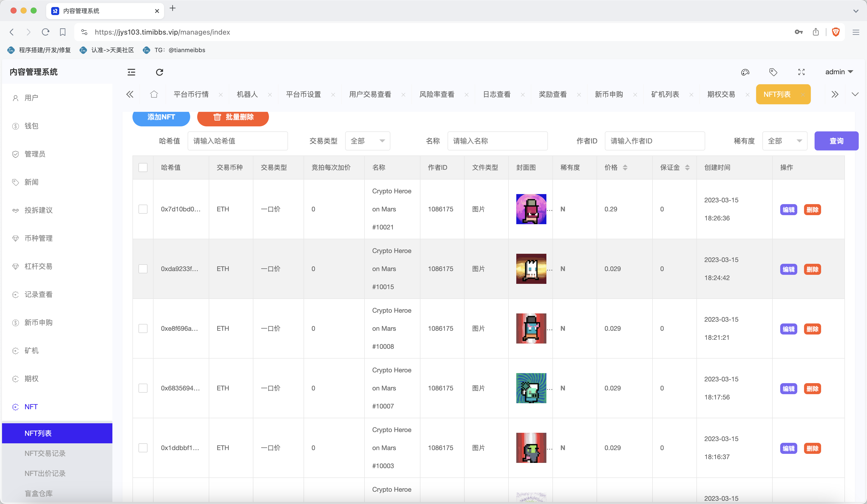Check the row 0x1ddbbf1 checkbox
Screen dimensions: 867x504
tap(143, 448)
